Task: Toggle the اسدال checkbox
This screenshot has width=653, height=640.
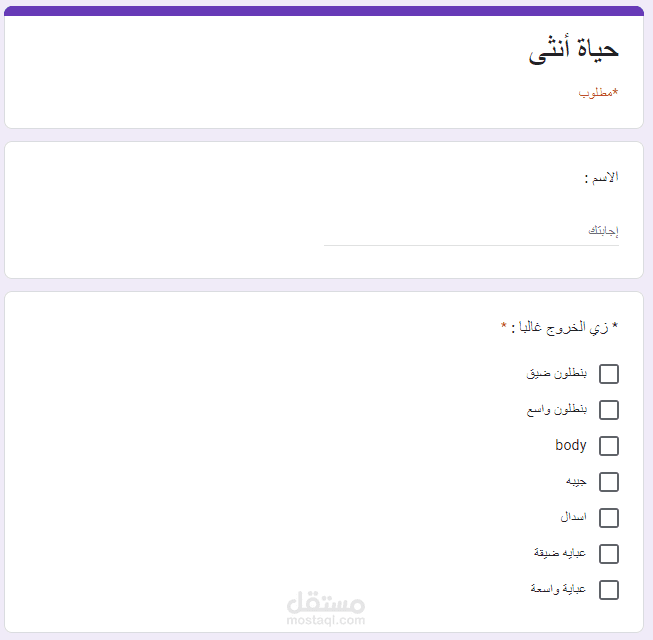Action: (608, 518)
